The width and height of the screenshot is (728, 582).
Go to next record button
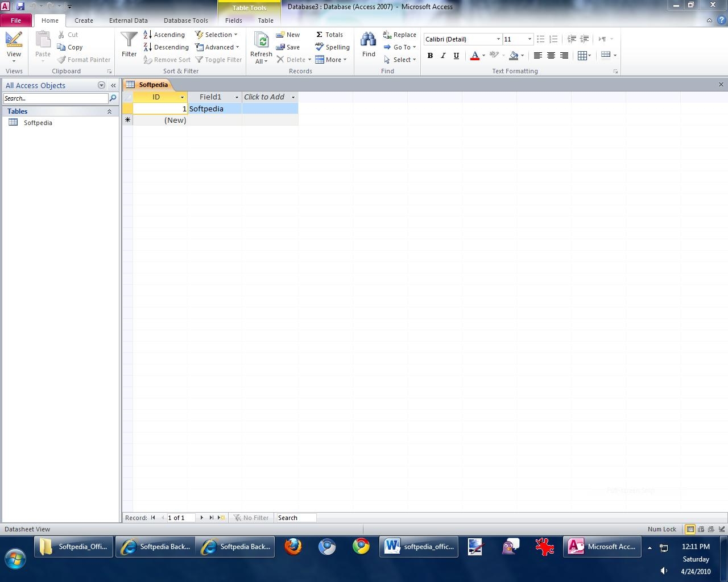(201, 518)
